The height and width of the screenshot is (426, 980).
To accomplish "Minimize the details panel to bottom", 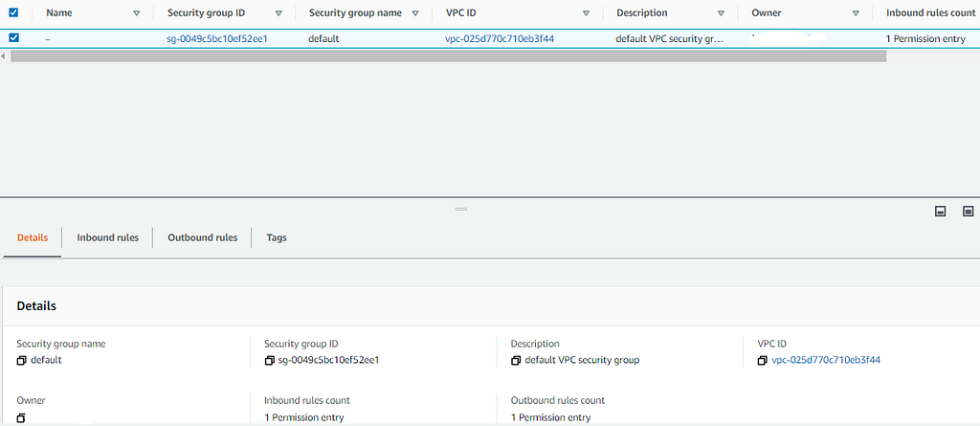I will pyautogui.click(x=940, y=212).
